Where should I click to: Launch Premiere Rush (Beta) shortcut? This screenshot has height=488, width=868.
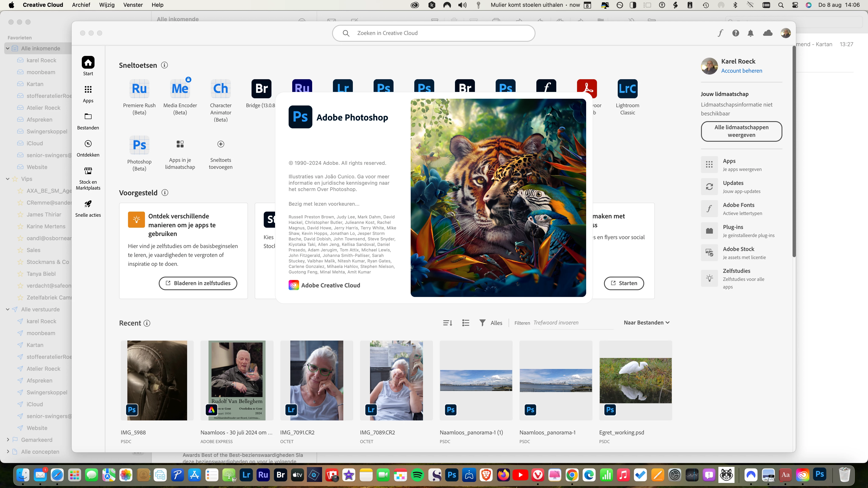pos(139,89)
